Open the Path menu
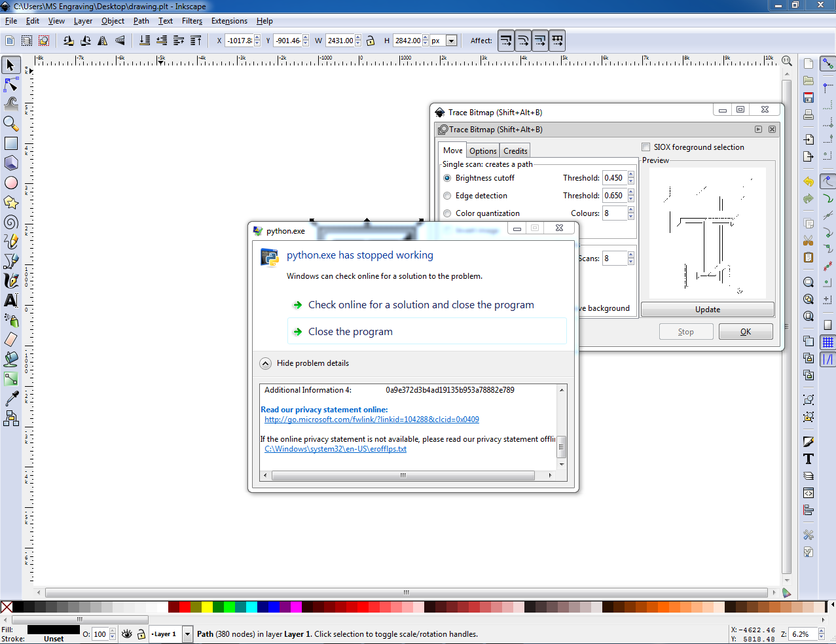 [141, 20]
